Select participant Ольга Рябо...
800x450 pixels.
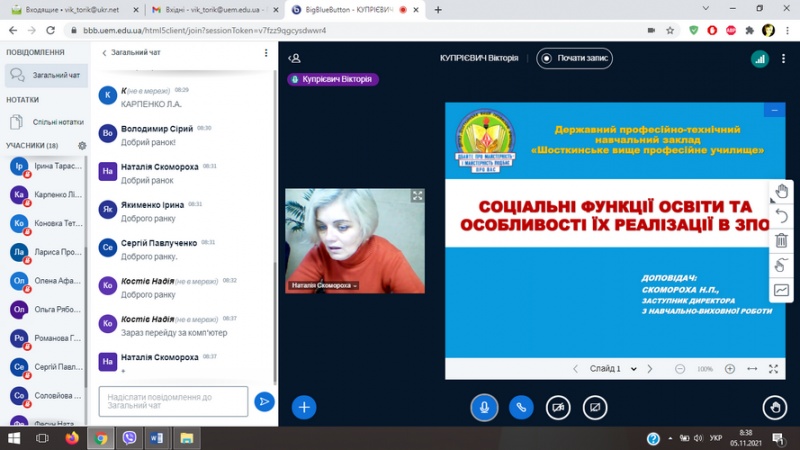pyautogui.click(x=46, y=309)
